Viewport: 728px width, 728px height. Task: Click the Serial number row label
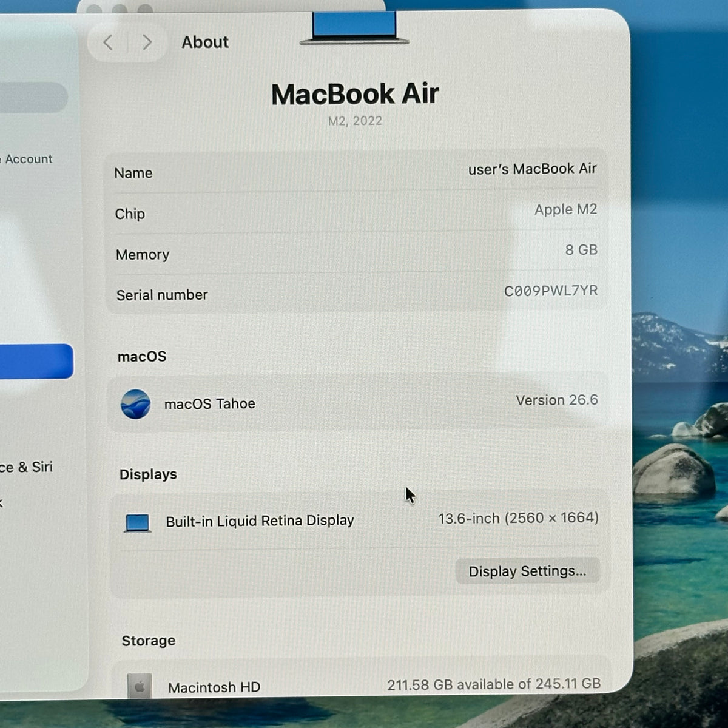162,295
